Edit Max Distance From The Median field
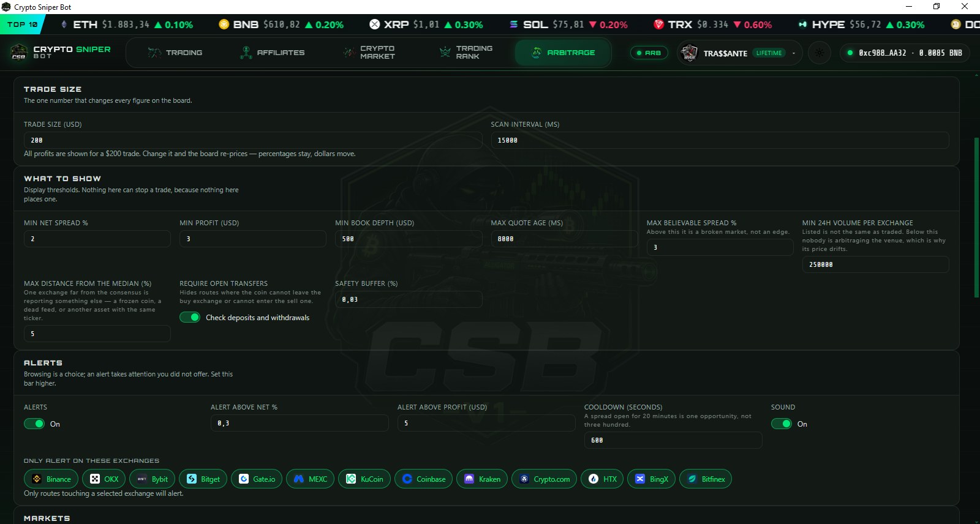980x524 pixels. [97, 334]
